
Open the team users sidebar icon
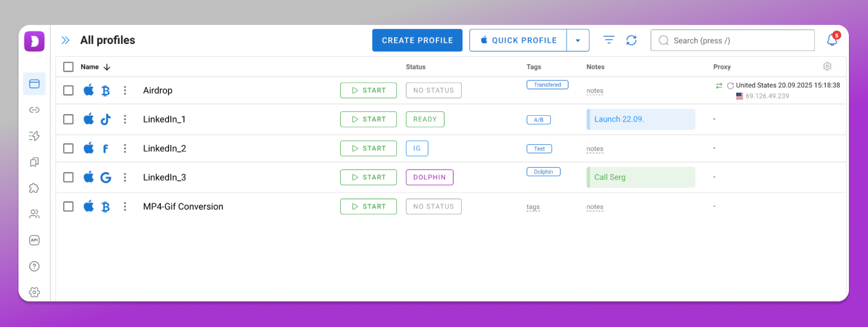(34, 214)
